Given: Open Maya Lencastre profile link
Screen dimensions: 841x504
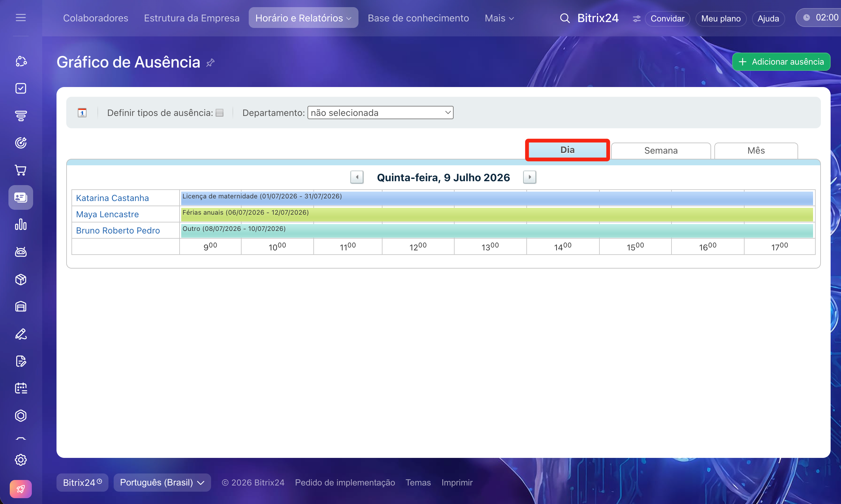Looking at the screenshot, I should [x=107, y=214].
